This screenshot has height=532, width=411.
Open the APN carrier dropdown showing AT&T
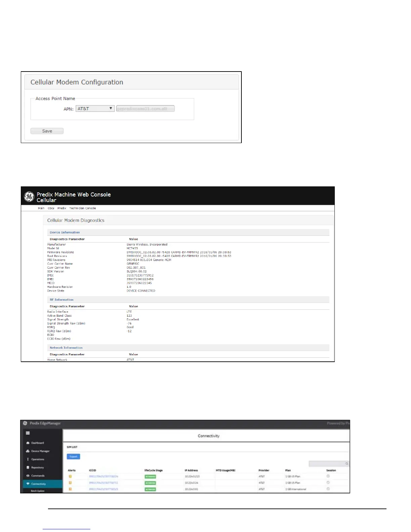pos(95,108)
